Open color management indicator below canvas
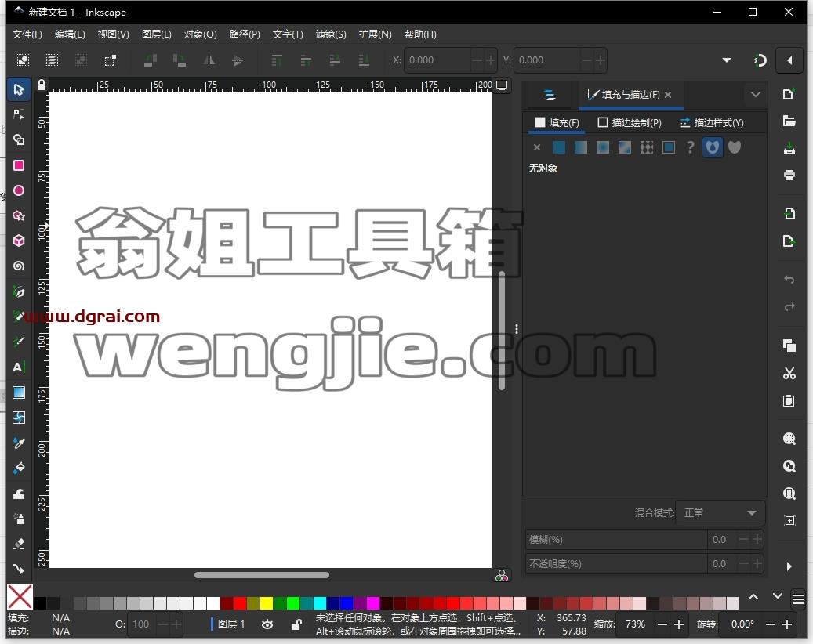Image resolution: width=813 pixels, height=644 pixels. (x=502, y=576)
